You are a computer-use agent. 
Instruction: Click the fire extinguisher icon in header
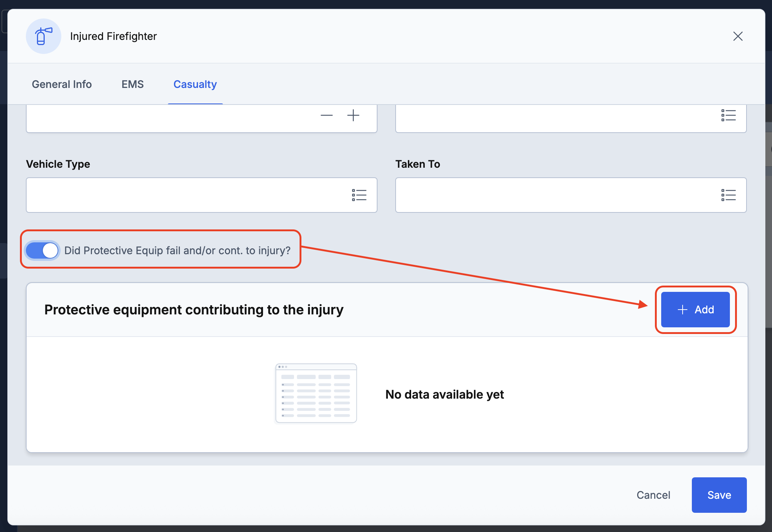tap(43, 36)
